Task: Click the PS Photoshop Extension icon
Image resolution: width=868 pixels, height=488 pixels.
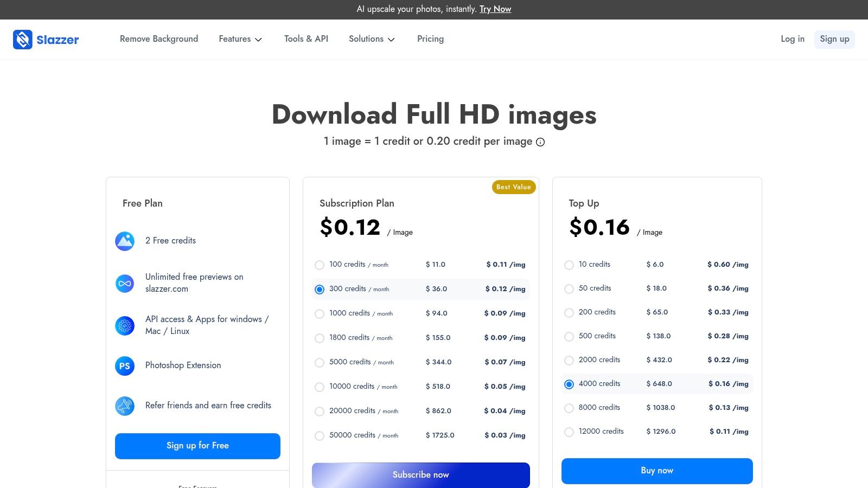Action: [x=124, y=365]
